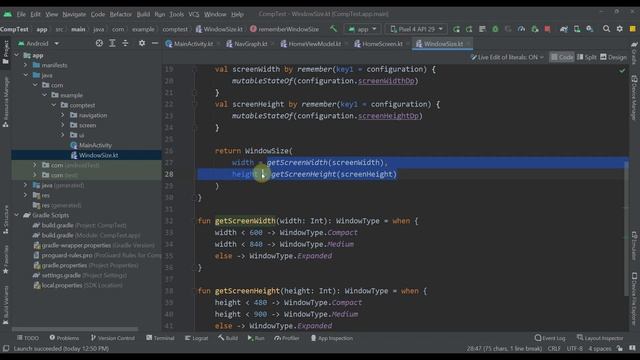Click the project panel horizontal scrollbar
Viewport: 640px width, 360px height.
[75, 329]
